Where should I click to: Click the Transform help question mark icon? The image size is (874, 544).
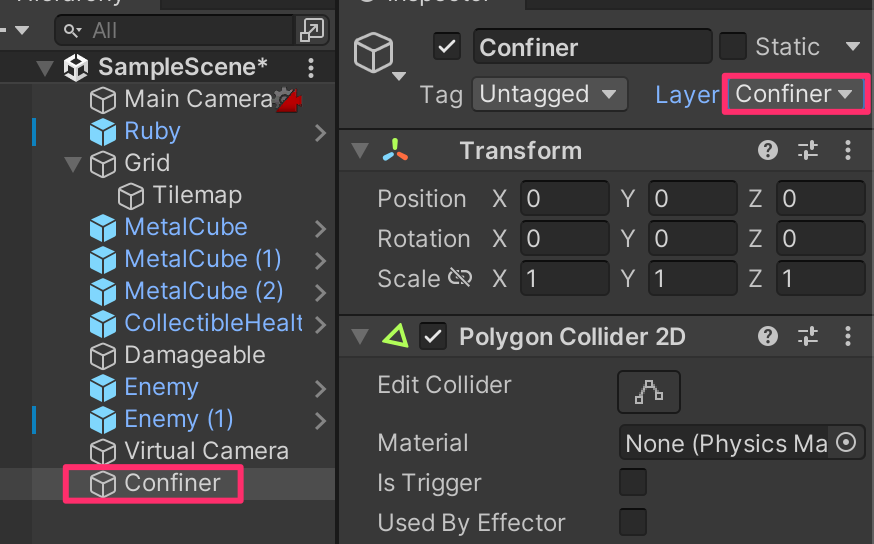768,151
